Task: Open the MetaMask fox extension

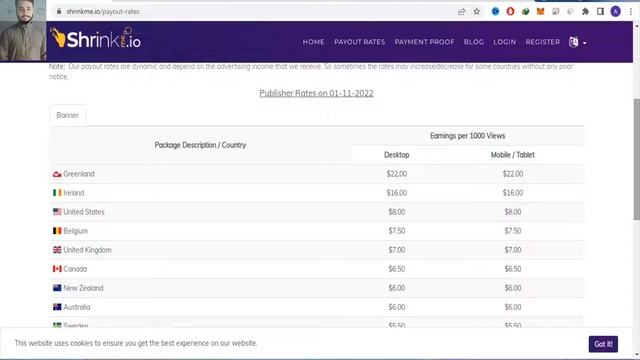Action: [x=540, y=11]
